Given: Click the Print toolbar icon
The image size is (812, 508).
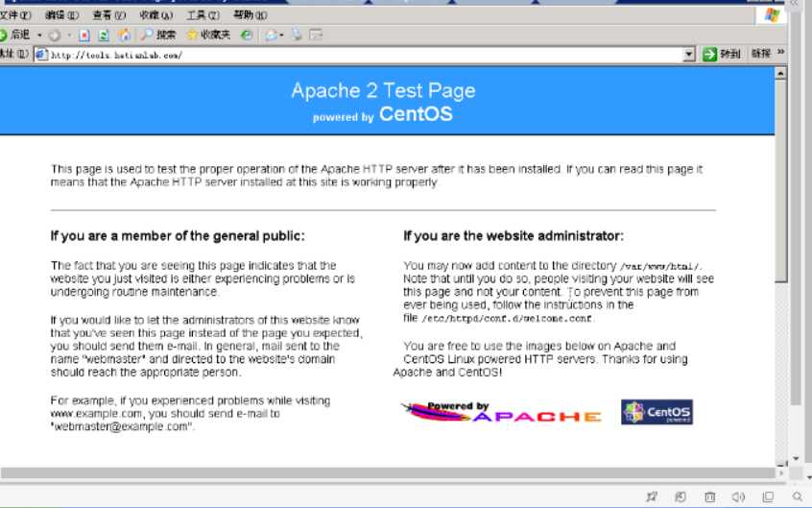Looking at the screenshot, I should tap(298, 36).
